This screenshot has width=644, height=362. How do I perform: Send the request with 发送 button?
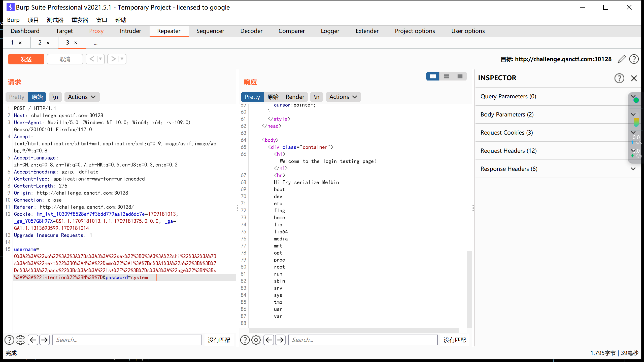click(x=26, y=59)
